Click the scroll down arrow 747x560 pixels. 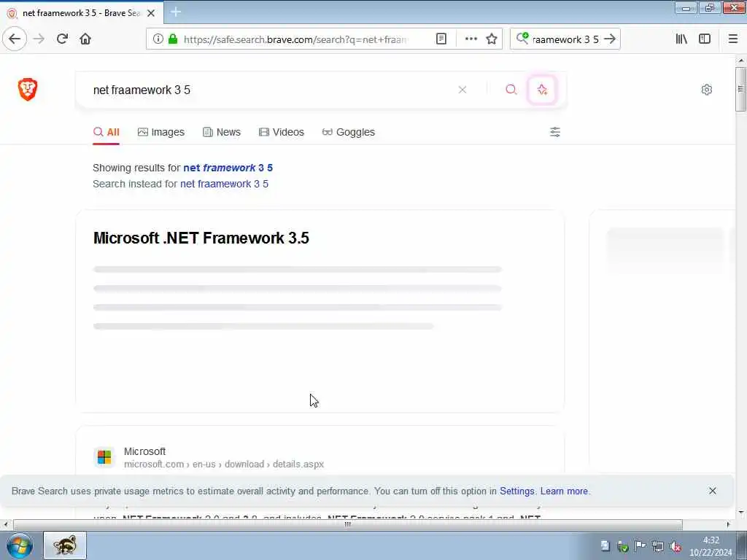pos(741,513)
